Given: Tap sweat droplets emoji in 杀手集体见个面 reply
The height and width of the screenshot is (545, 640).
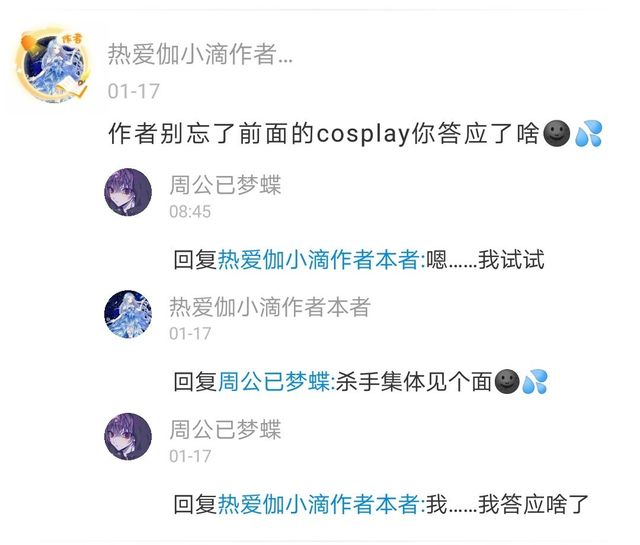Looking at the screenshot, I should 534,382.
